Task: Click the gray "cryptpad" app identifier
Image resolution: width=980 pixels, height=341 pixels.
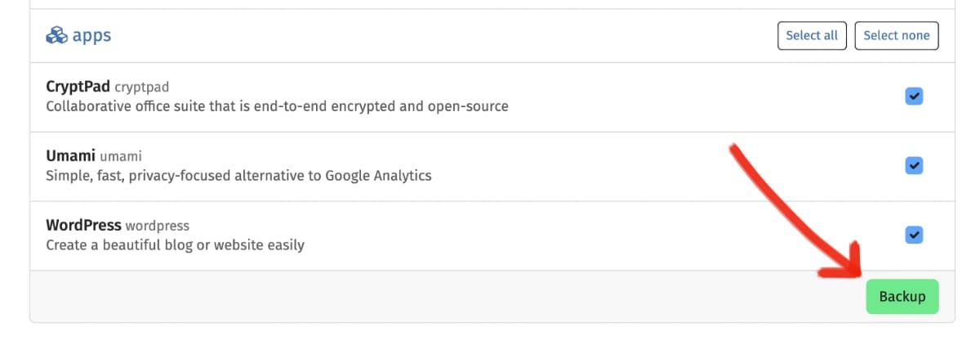Action: (141, 87)
